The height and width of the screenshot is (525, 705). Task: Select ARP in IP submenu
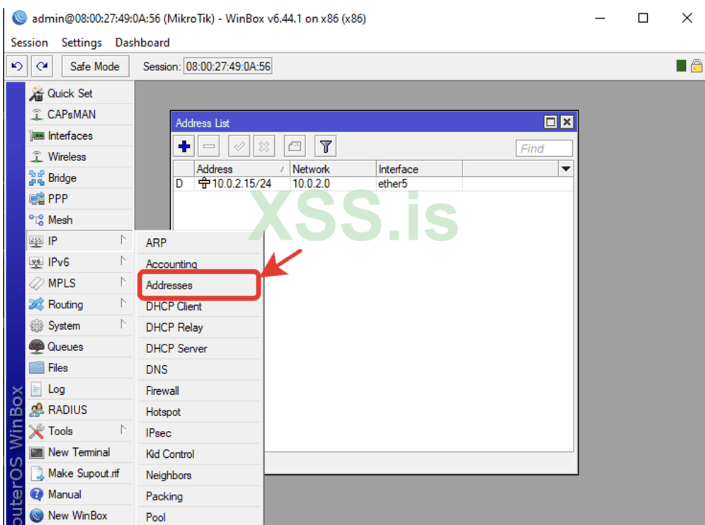(199, 243)
